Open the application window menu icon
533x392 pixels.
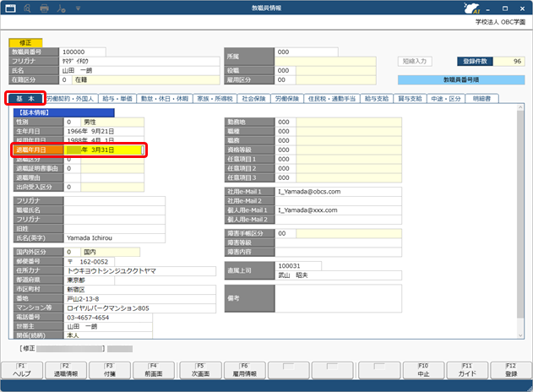click(x=9, y=8)
